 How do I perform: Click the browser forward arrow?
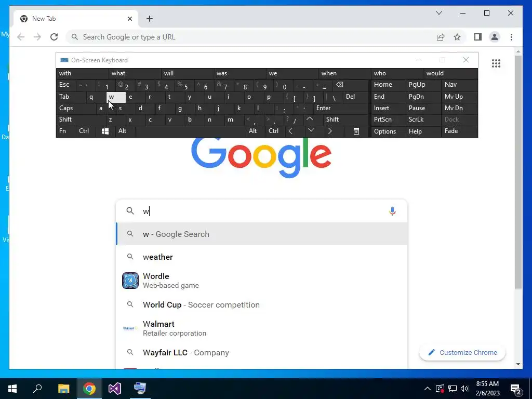tap(37, 37)
